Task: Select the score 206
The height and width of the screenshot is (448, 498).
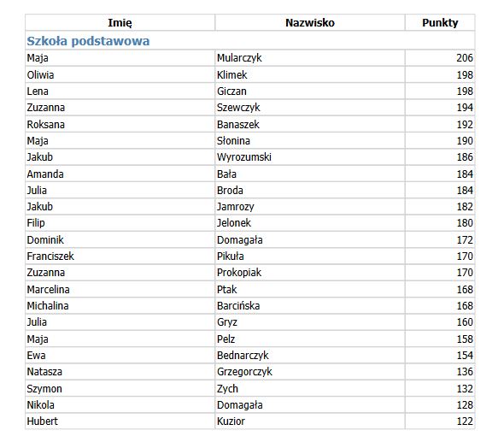Action: pyautogui.click(x=465, y=58)
